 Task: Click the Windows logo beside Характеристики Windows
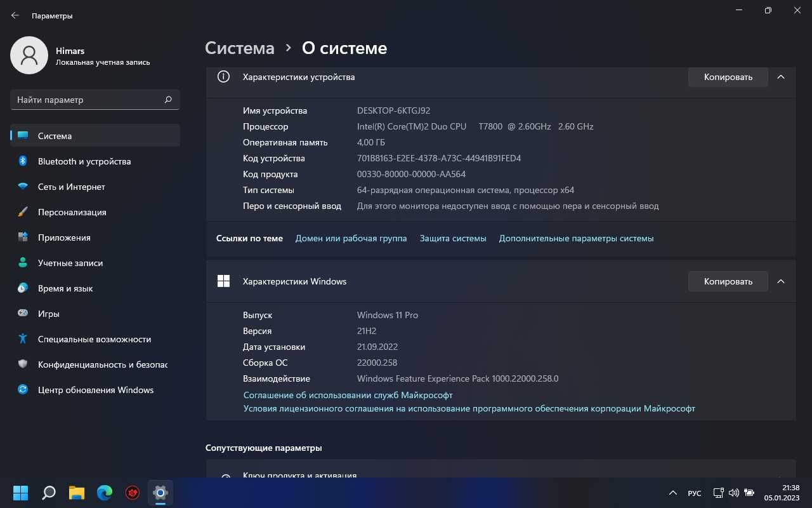[x=223, y=281]
